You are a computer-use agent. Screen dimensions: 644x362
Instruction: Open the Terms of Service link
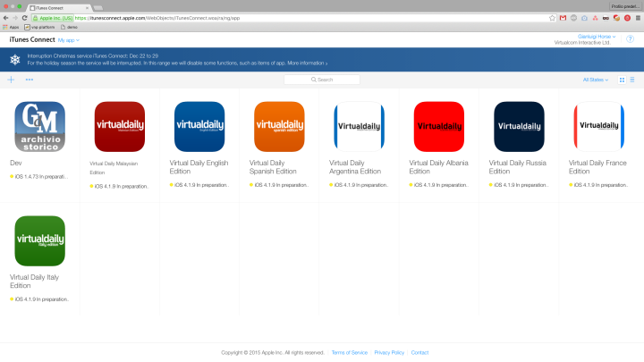pyautogui.click(x=349, y=352)
